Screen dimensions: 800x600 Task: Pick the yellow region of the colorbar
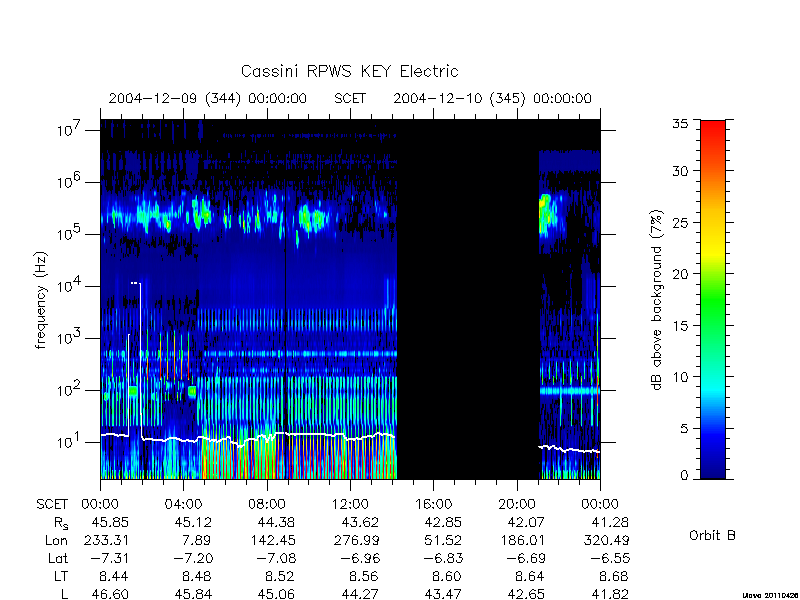[713, 250]
